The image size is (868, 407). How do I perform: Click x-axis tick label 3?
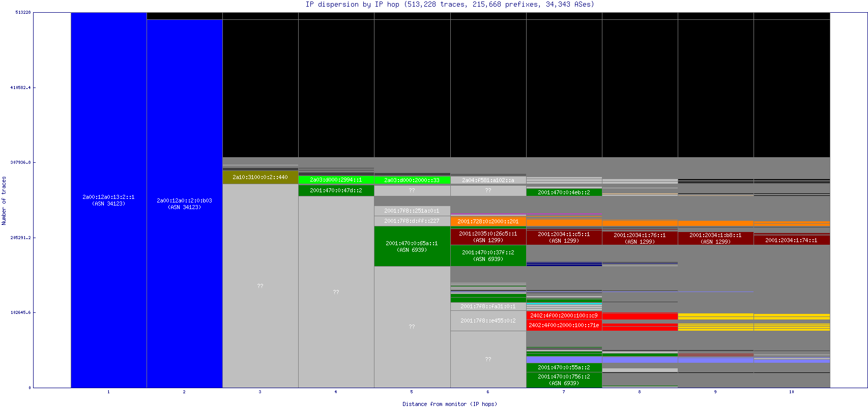260,392
